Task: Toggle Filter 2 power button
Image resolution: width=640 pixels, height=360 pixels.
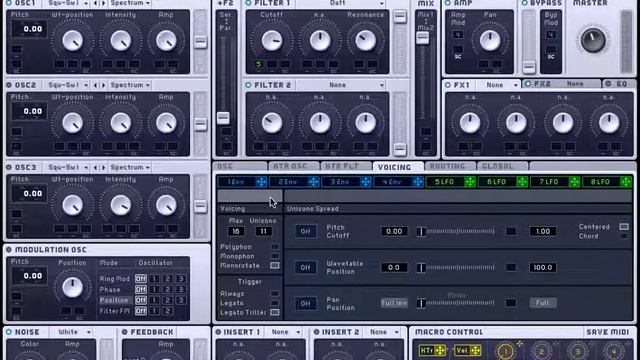Action: pyautogui.click(x=248, y=85)
